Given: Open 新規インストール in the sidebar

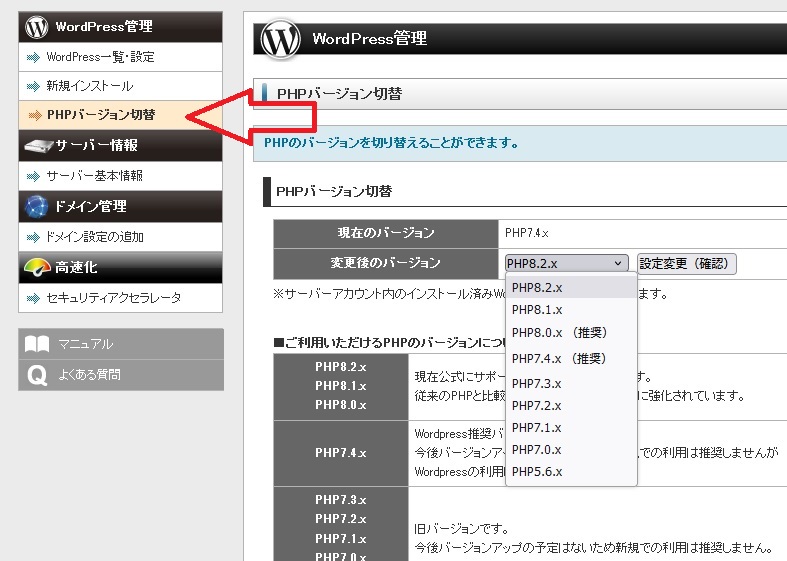Looking at the screenshot, I should pyautogui.click(x=120, y=86).
